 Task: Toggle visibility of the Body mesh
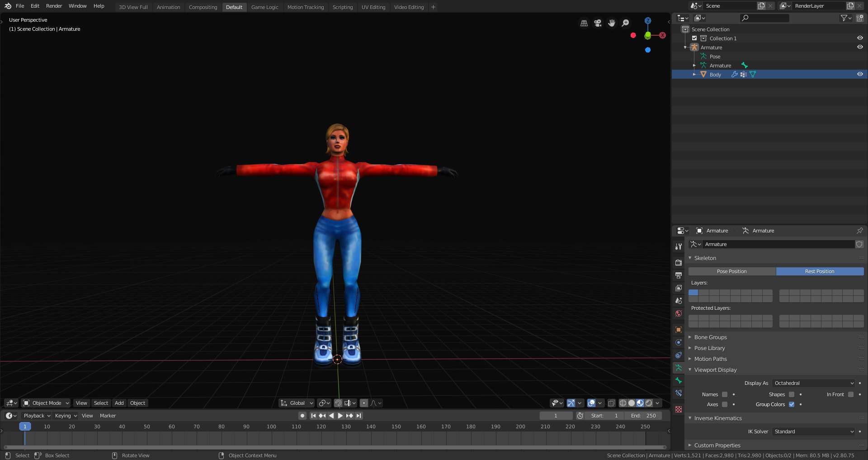tap(860, 74)
